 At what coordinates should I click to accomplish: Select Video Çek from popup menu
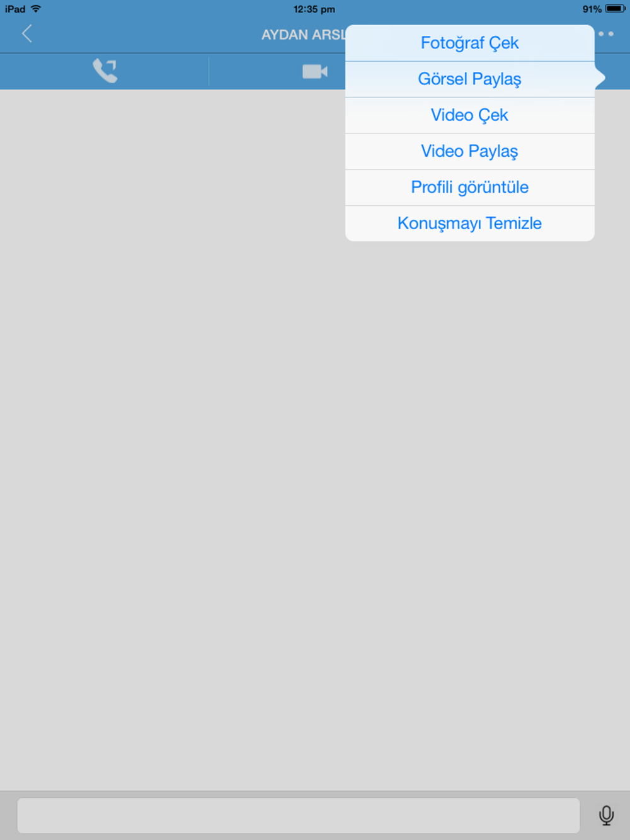point(470,115)
